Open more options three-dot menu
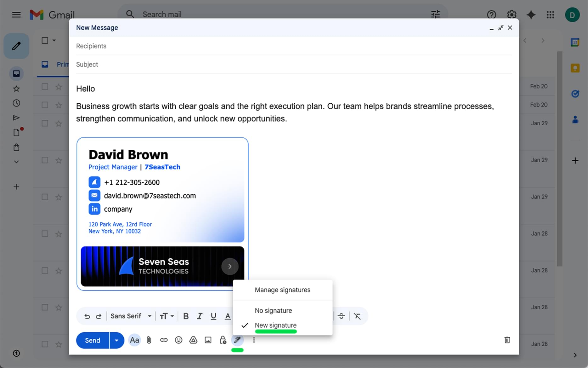 pyautogui.click(x=254, y=340)
